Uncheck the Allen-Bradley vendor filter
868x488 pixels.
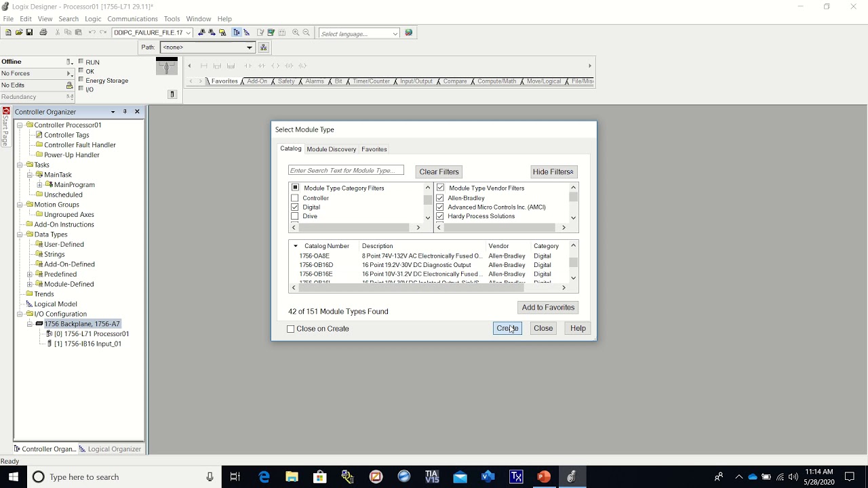click(440, 198)
